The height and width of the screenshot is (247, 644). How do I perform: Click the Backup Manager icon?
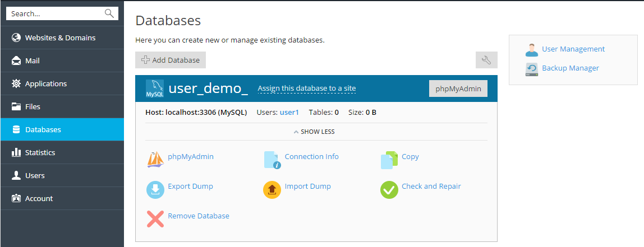[531, 69]
